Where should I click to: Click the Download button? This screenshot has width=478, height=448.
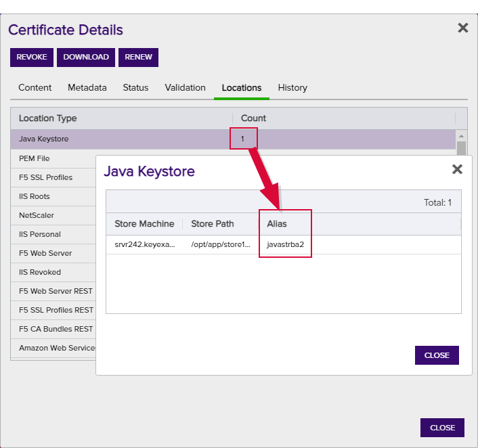click(x=86, y=58)
